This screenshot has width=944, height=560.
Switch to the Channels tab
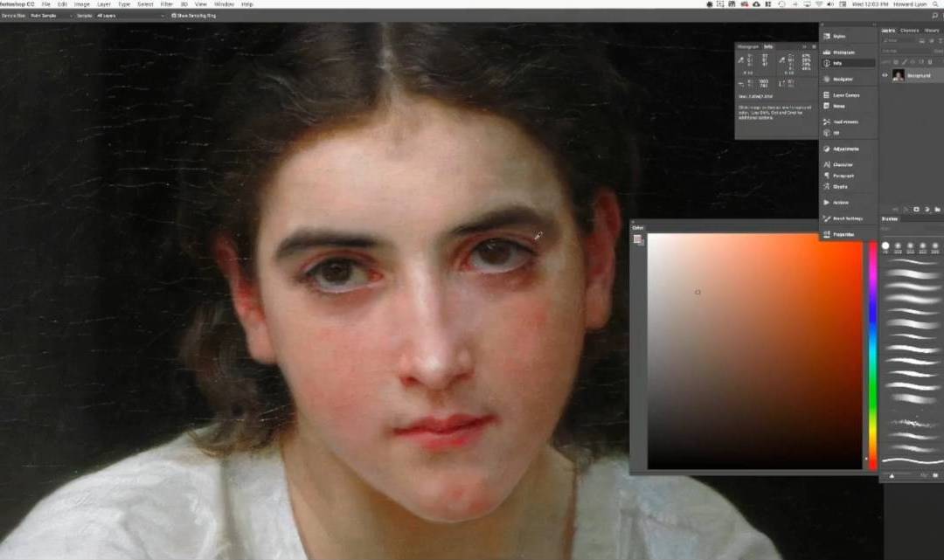[909, 31]
